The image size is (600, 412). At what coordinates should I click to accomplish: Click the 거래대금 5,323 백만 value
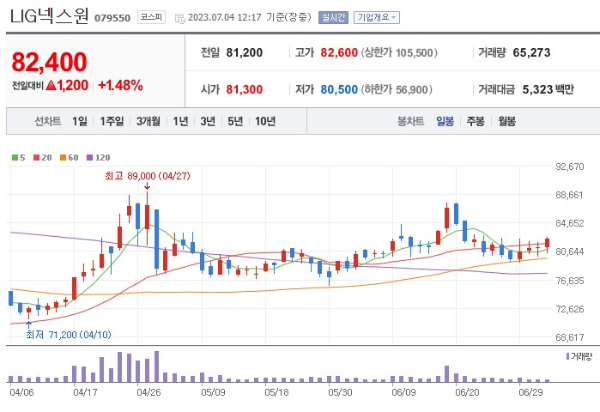coord(548,90)
